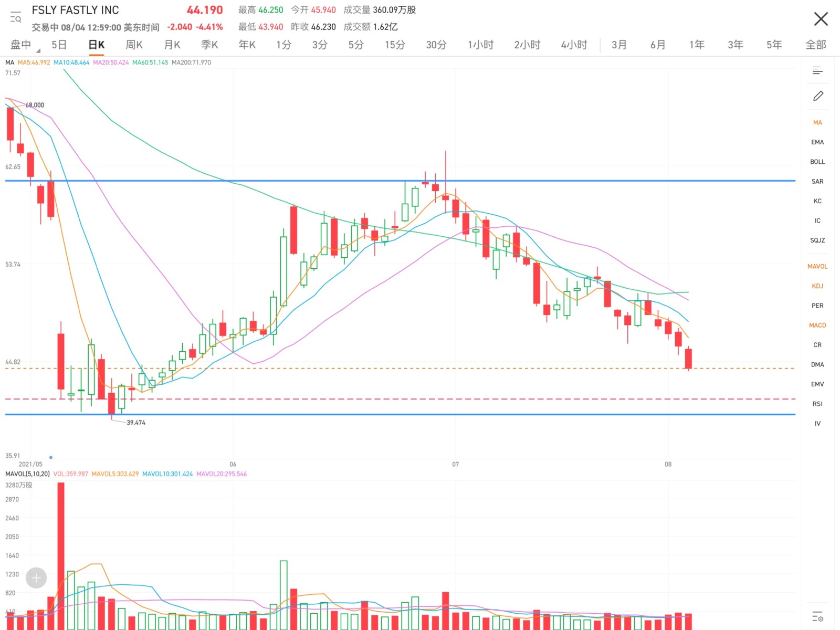This screenshot has width=840, height=630.
Task: Click the MAVOL(5,10,20) volume label
Action: pos(27,474)
